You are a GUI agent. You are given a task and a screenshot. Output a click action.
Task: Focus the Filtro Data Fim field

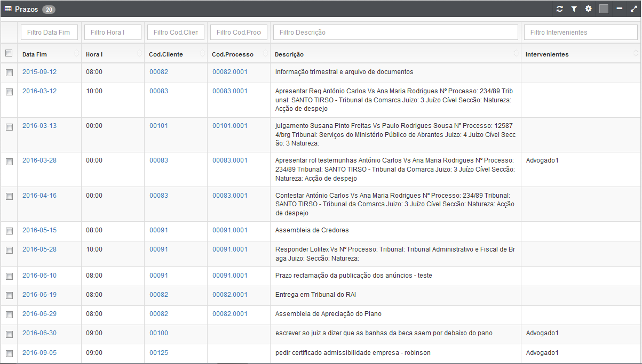coord(49,32)
